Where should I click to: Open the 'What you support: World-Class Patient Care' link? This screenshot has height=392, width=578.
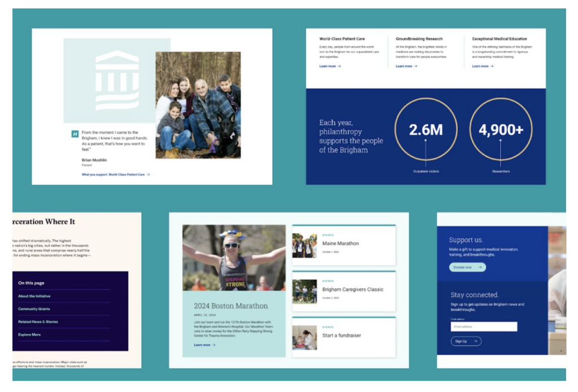115,175
